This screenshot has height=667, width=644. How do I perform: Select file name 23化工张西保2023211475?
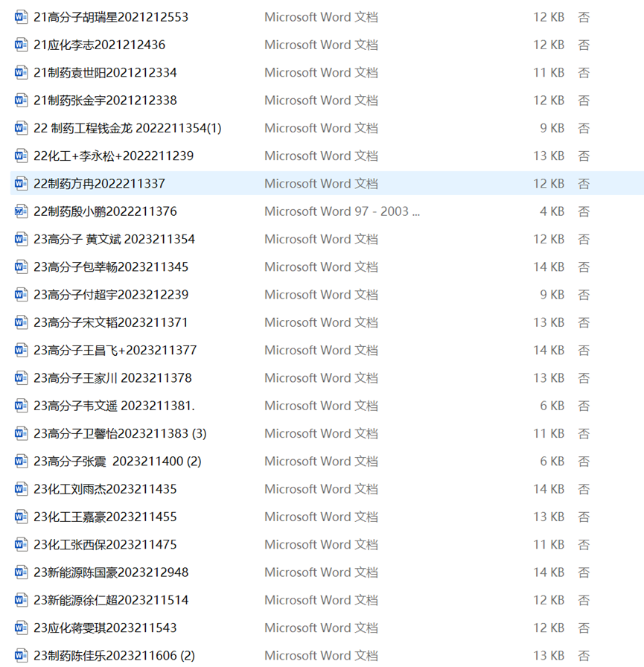point(105,544)
